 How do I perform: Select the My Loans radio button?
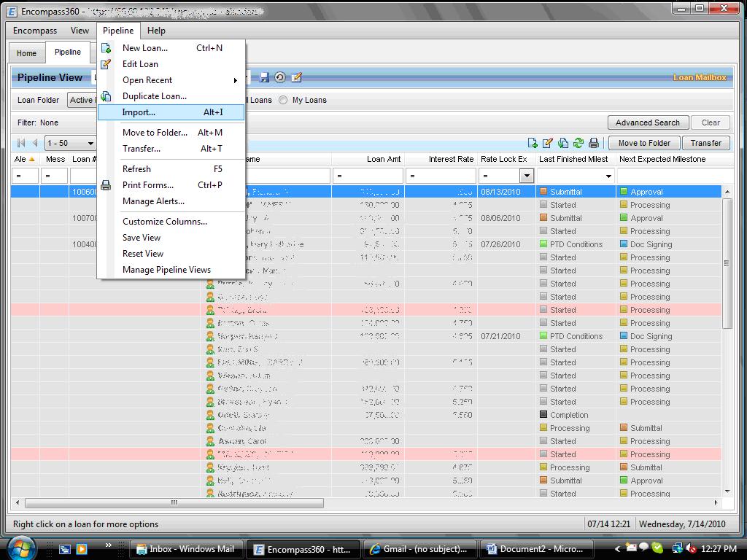click(x=283, y=100)
